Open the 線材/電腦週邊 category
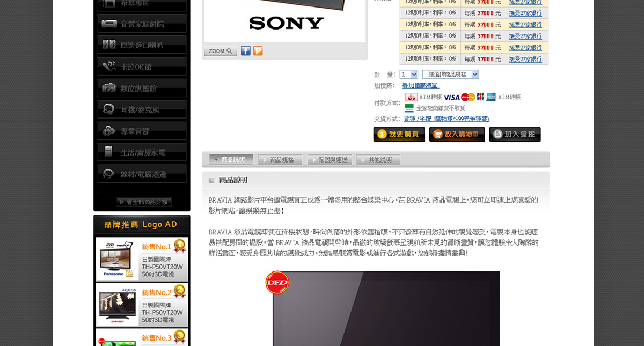 142,174
